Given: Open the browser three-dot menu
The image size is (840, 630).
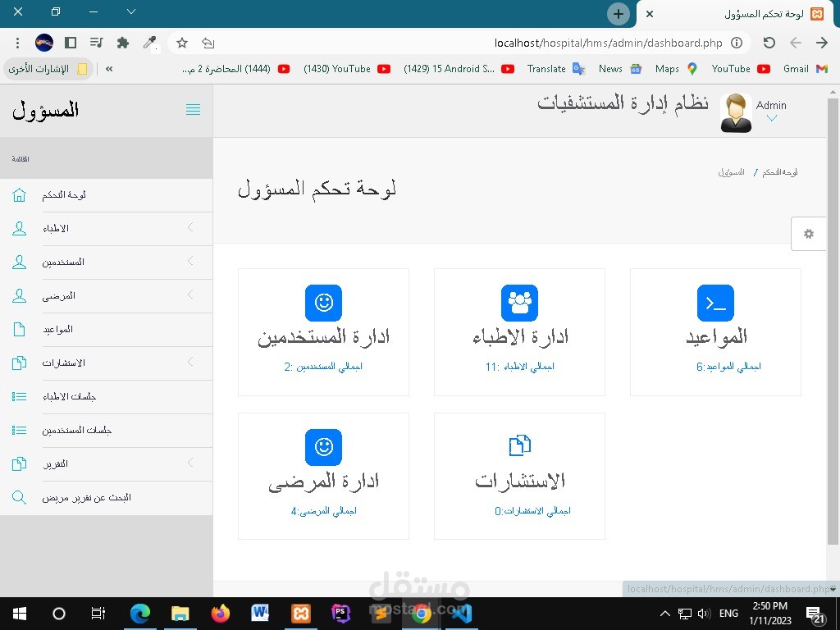Looking at the screenshot, I should coord(18,43).
